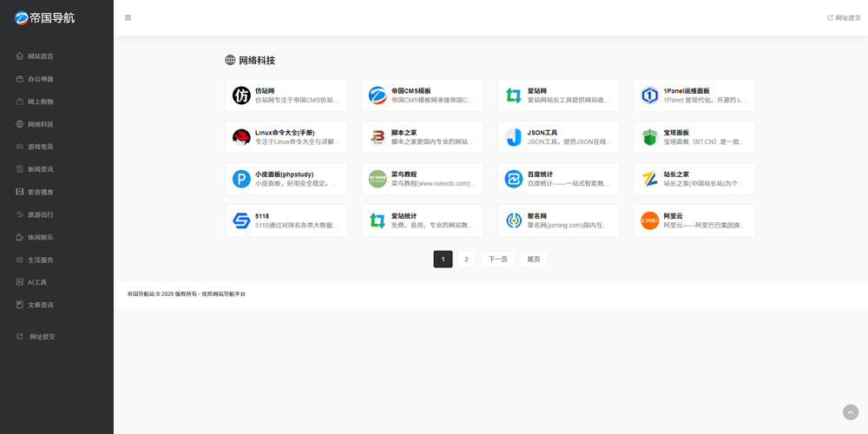The image size is (868, 434).
Task: Go to page 2
Action: [x=467, y=259]
